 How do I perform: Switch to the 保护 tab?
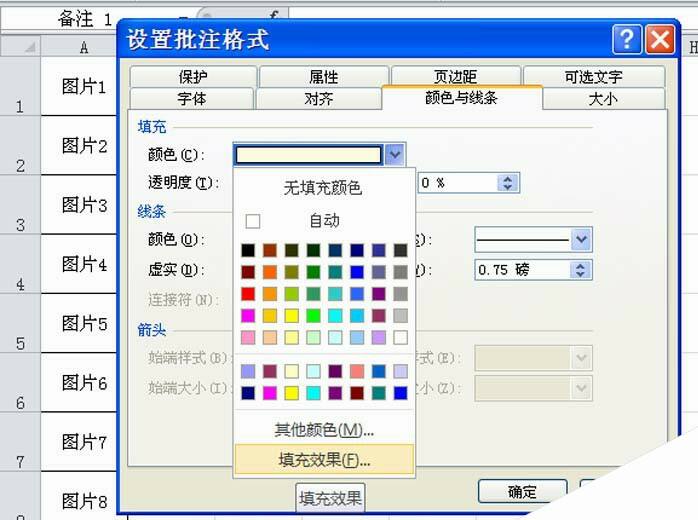[x=193, y=77]
